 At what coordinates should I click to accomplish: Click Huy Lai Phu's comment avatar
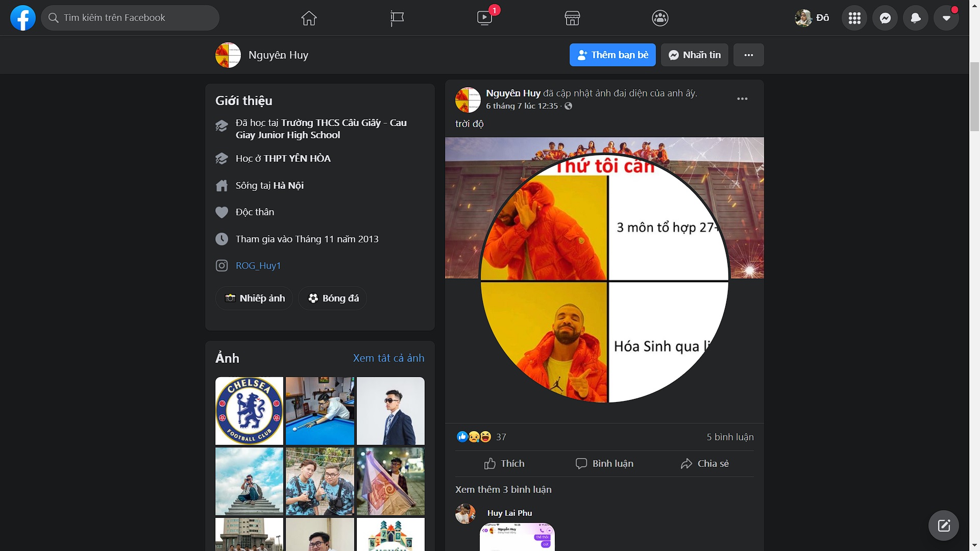(465, 514)
